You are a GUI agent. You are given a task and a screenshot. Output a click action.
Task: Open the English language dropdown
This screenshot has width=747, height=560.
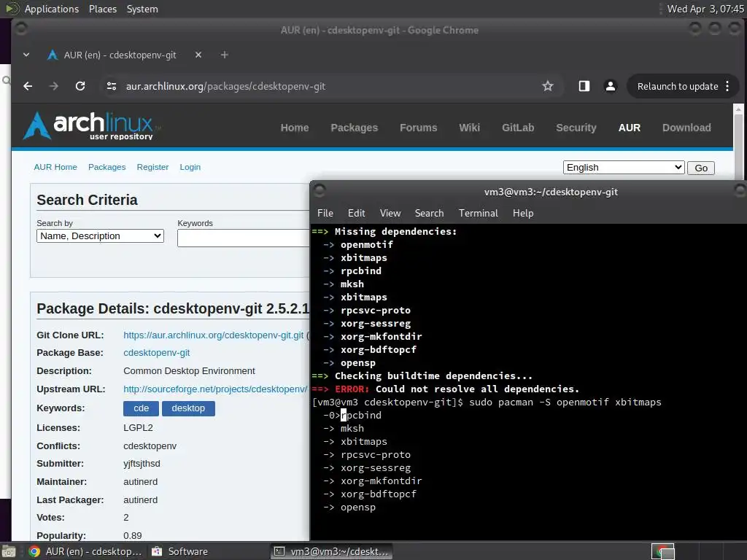(x=624, y=168)
